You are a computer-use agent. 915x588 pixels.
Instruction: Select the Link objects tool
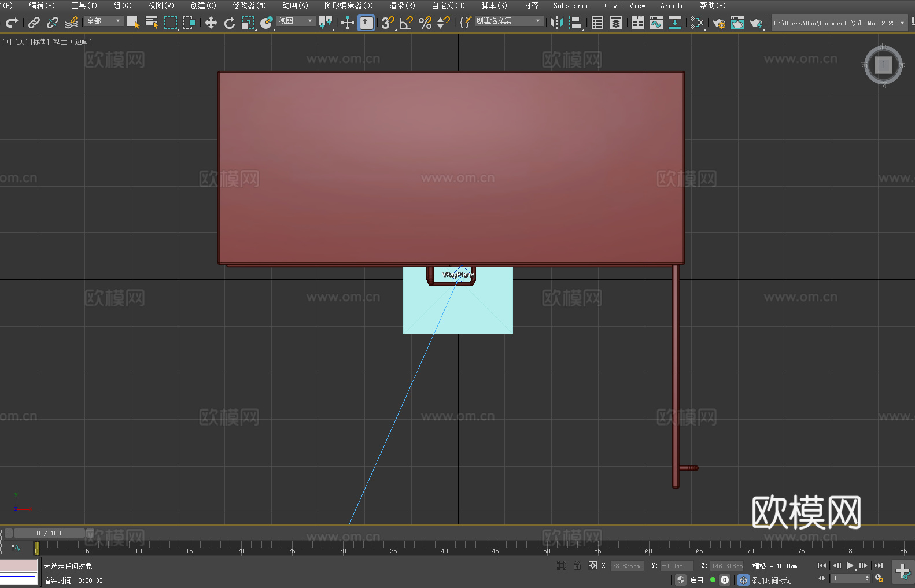tap(34, 23)
